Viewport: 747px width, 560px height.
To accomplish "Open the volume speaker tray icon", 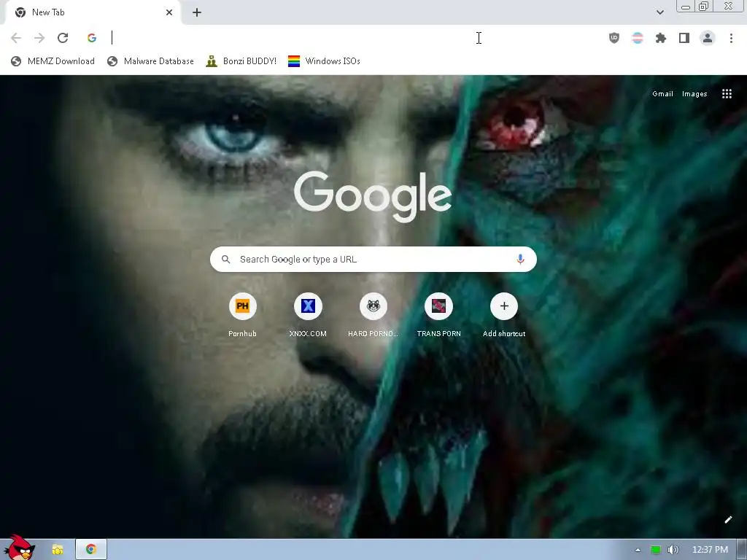I will coord(673,550).
